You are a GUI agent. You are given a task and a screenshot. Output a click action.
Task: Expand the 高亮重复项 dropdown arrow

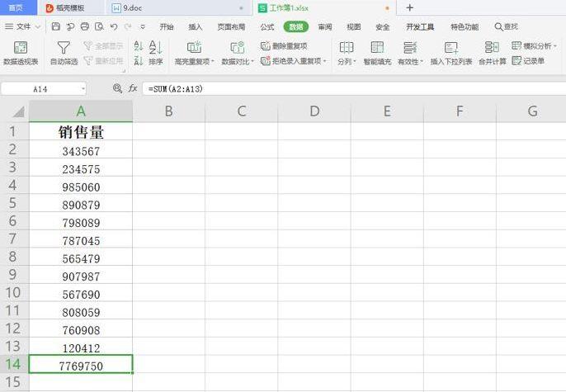click(x=213, y=61)
